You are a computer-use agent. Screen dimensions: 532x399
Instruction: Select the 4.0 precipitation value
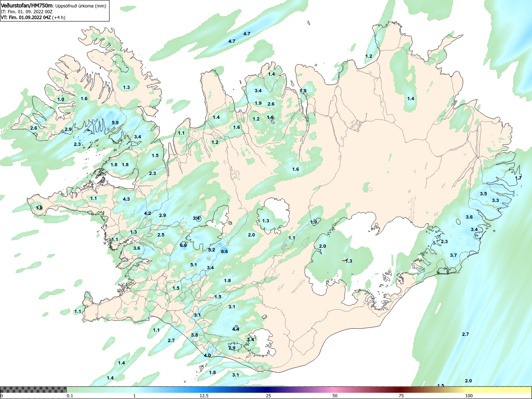207,355
